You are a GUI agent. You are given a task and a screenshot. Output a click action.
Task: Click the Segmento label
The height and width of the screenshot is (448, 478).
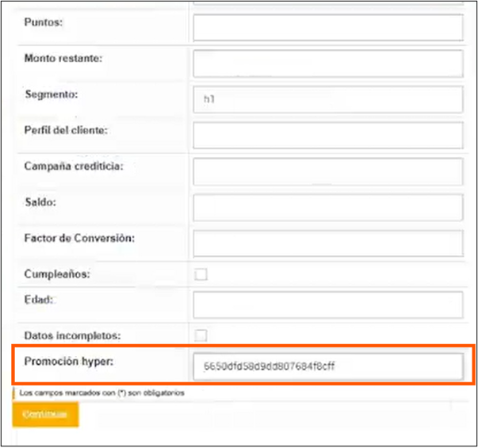click(x=51, y=94)
